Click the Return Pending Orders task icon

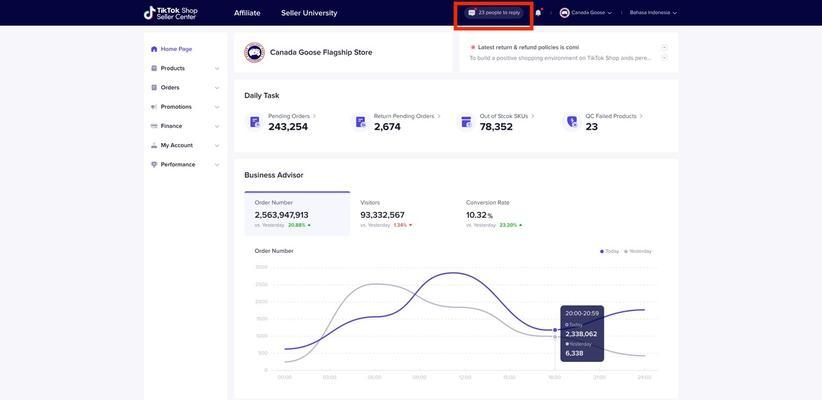(x=361, y=122)
